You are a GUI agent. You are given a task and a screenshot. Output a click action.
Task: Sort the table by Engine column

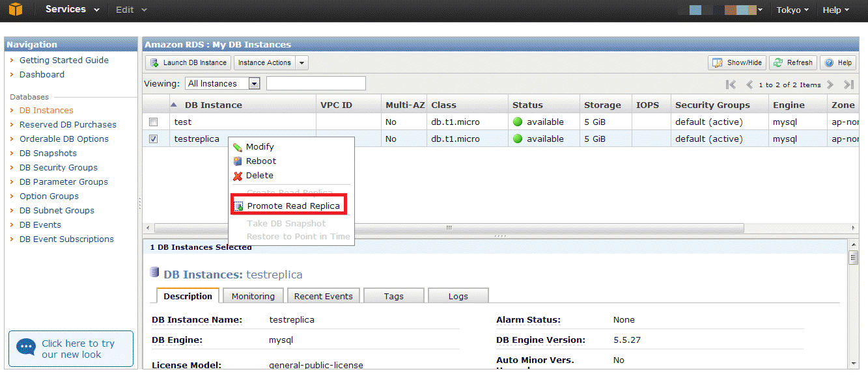tap(798, 105)
